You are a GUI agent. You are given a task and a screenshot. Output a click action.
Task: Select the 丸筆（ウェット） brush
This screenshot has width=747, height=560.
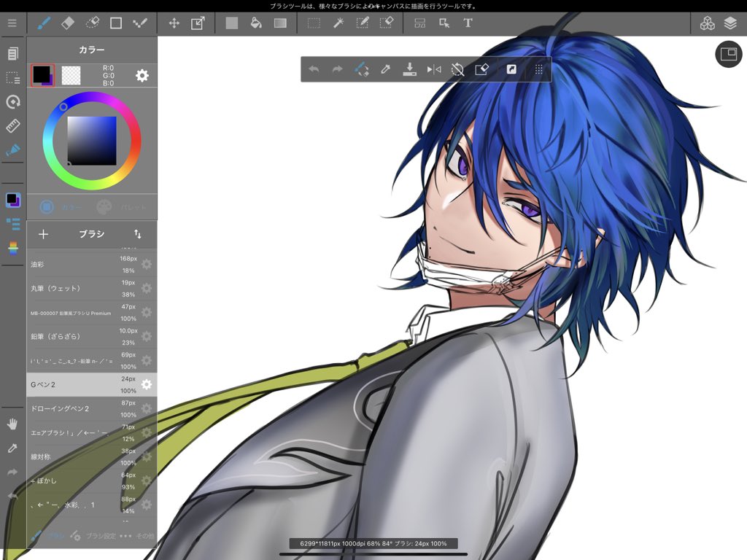[92, 289]
